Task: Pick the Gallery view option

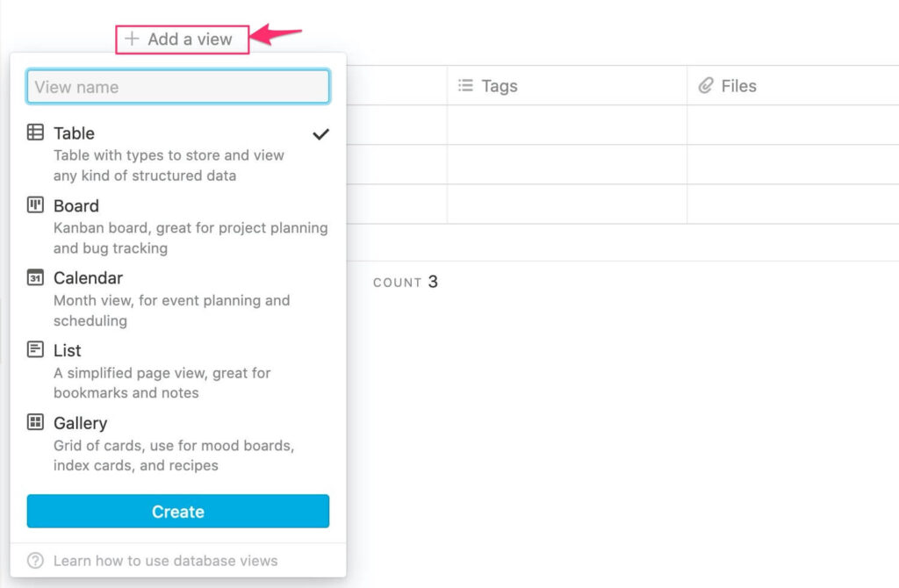Action: tap(177, 443)
